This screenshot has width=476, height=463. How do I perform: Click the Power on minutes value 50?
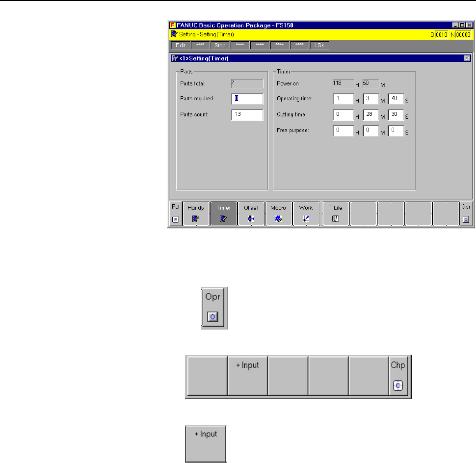(x=370, y=83)
